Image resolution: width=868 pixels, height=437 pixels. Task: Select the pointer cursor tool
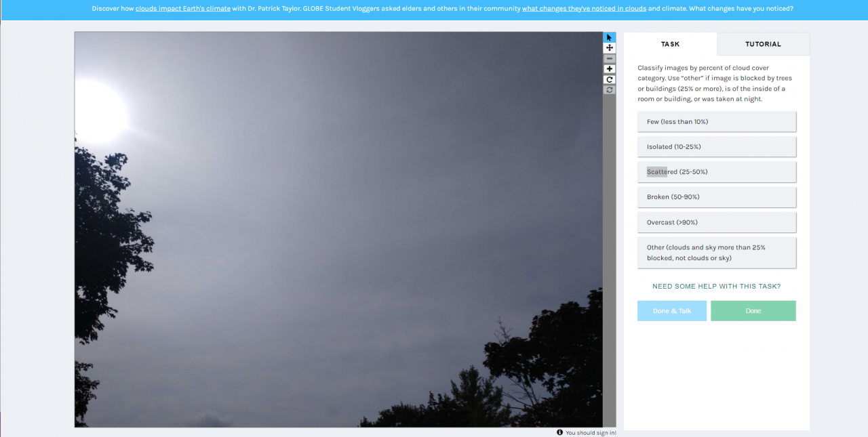[x=610, y=37]
